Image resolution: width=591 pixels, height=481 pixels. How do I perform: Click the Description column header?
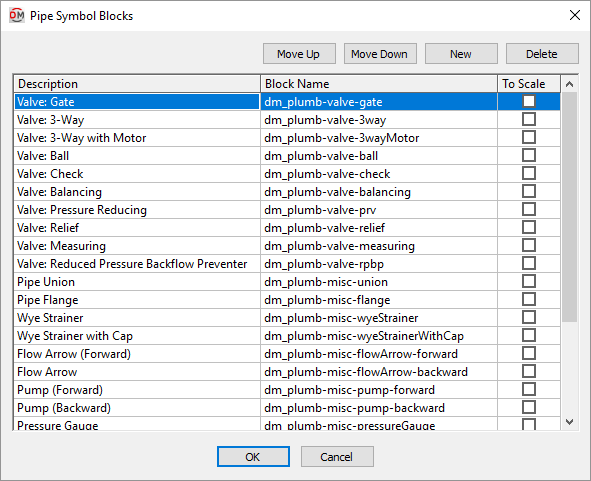coord(137,84)
